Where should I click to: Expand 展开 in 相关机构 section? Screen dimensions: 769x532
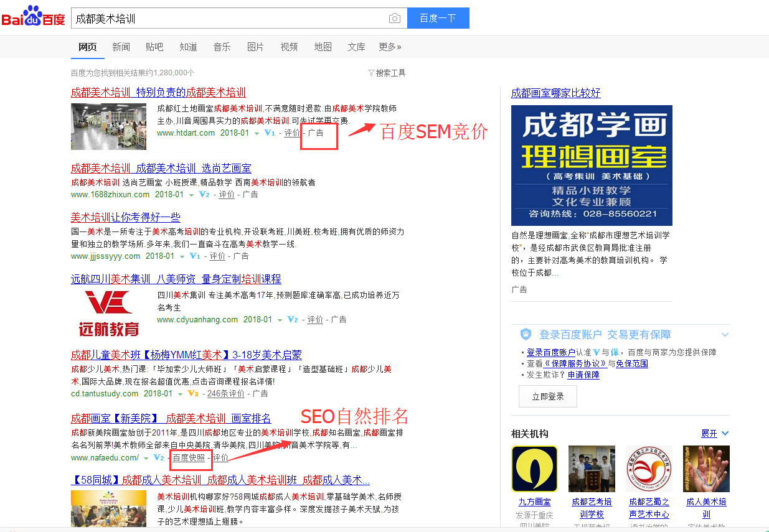point(715,433)
